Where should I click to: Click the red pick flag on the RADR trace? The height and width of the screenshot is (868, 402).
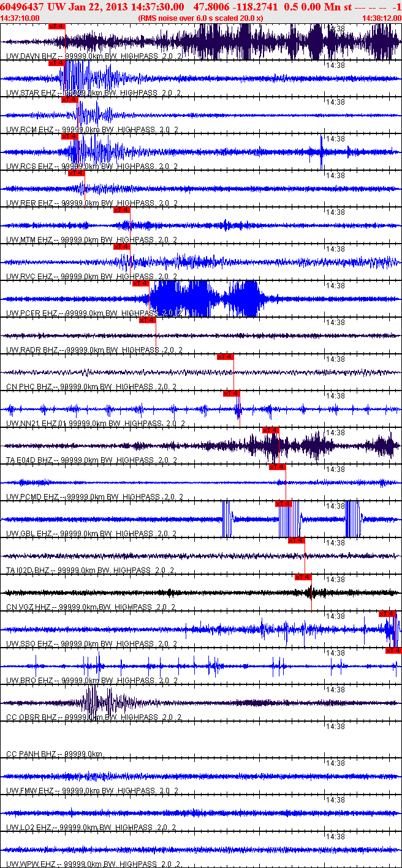click(x=148, y=320)
